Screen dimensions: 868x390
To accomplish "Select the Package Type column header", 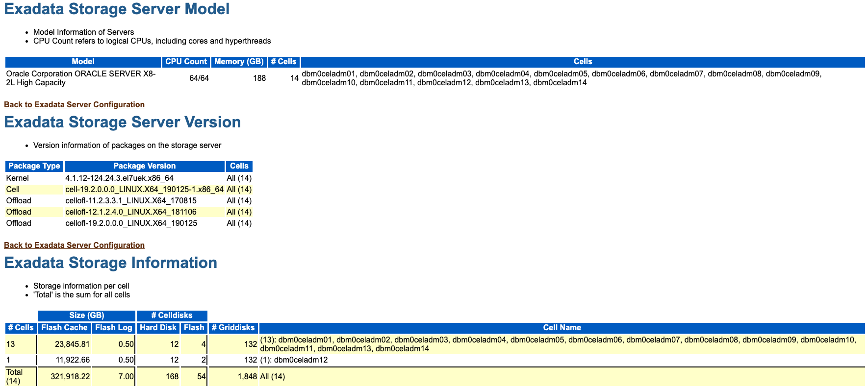I will tap(34, 166).
